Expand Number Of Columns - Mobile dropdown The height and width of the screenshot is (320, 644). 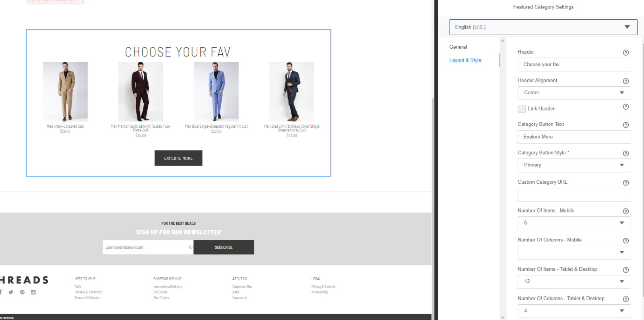click(x=574, y=253)
